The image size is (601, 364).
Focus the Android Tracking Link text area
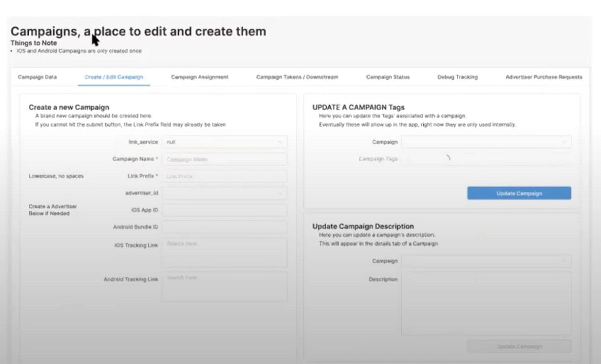[x=224, y=286]
